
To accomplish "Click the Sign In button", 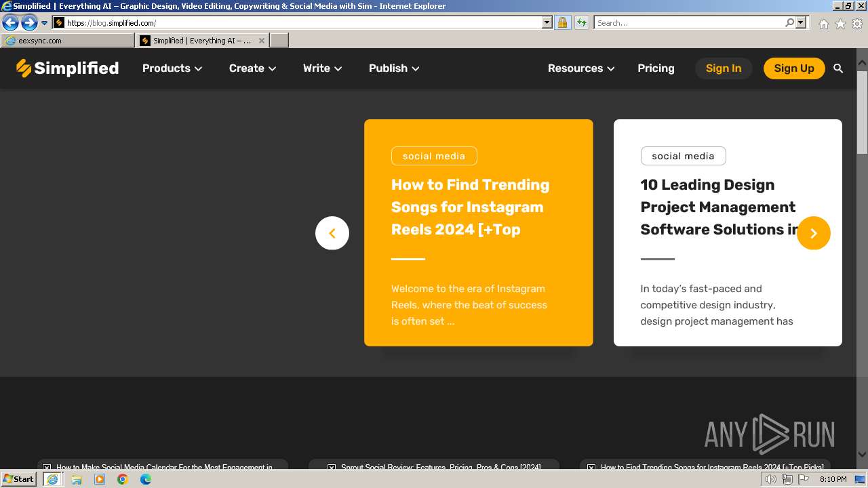I will click(724, 68).
